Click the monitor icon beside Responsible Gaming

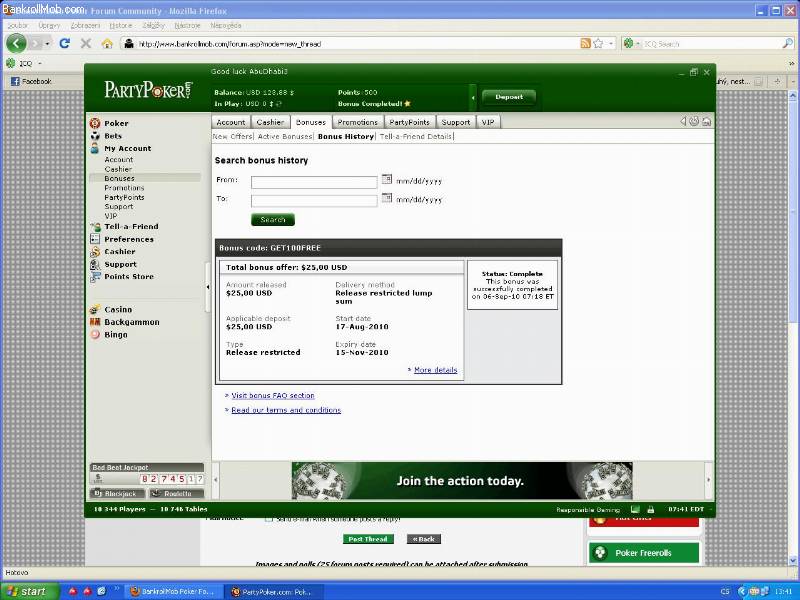pos(635,509)
